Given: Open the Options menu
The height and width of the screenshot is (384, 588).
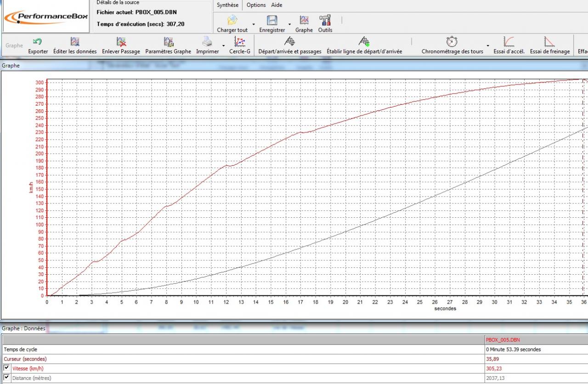Looking at the screenshot, I should pos(256,5).
